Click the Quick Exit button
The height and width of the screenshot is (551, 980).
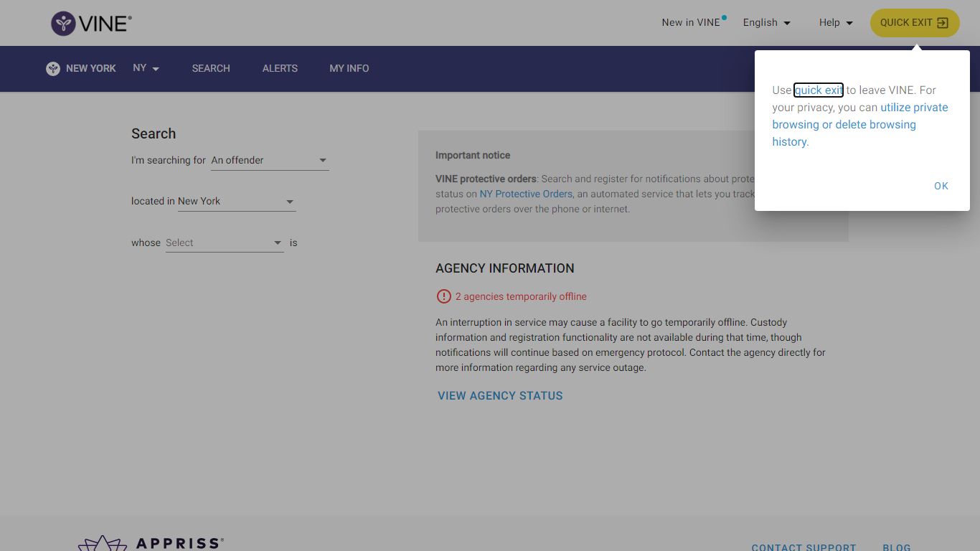(x=915, y=23)
